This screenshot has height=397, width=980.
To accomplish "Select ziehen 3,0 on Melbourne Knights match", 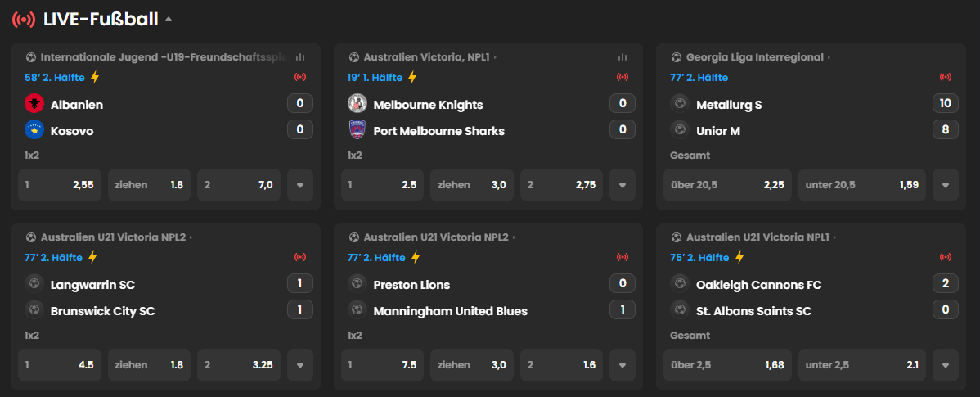I will (472, 185).
